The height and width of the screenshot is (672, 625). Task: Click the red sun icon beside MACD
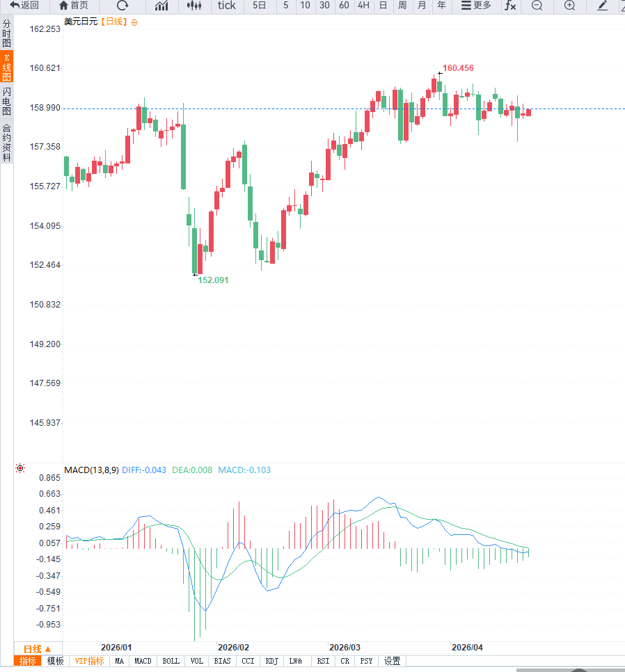pyautogui.click(x=20, y=469)
